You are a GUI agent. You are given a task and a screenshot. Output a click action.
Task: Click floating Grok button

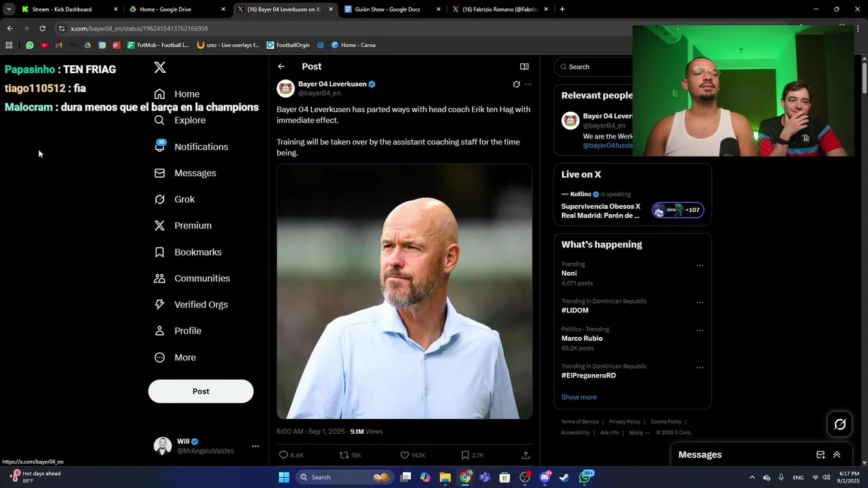coord(840,424)
